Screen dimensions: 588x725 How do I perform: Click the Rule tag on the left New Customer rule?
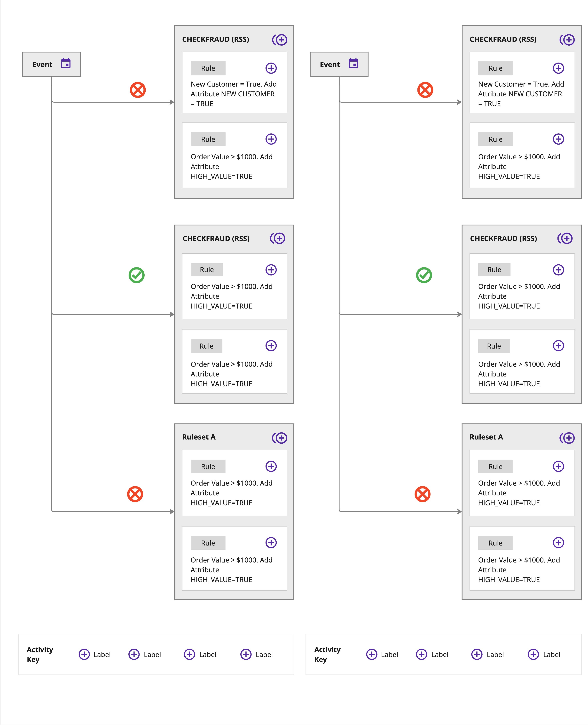pos(208,68)
